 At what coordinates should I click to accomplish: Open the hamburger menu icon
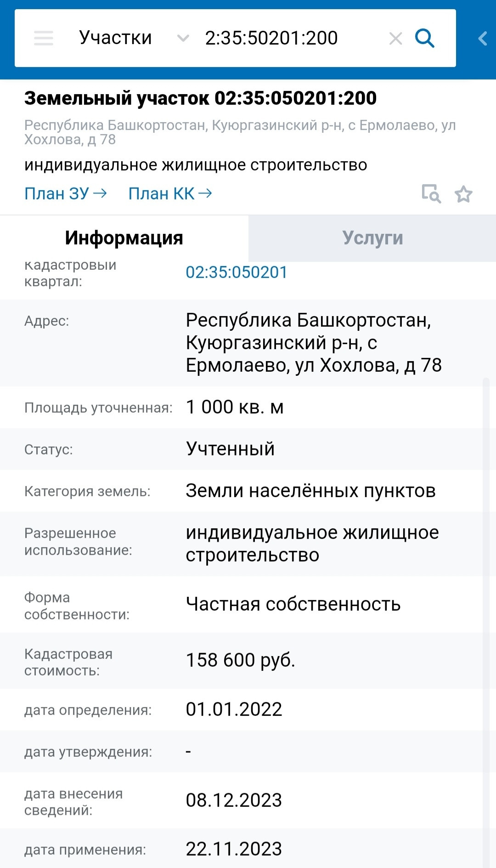pos(44,38)
